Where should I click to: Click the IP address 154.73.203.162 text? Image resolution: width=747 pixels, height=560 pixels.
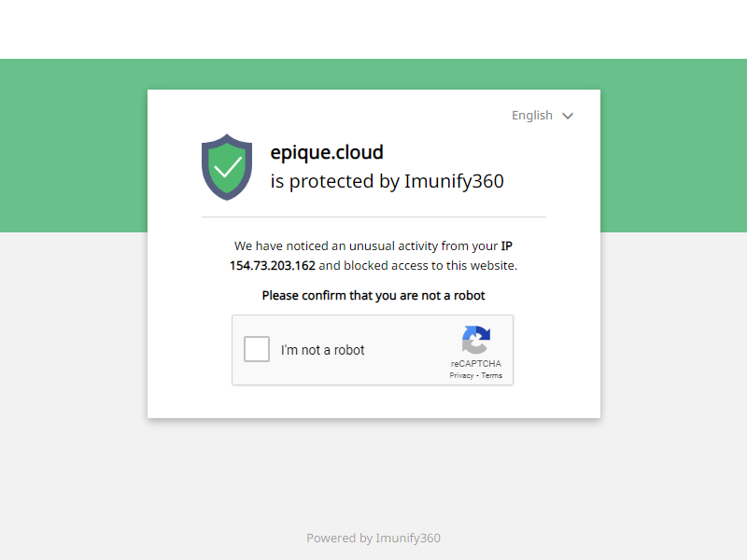point(273,266)
